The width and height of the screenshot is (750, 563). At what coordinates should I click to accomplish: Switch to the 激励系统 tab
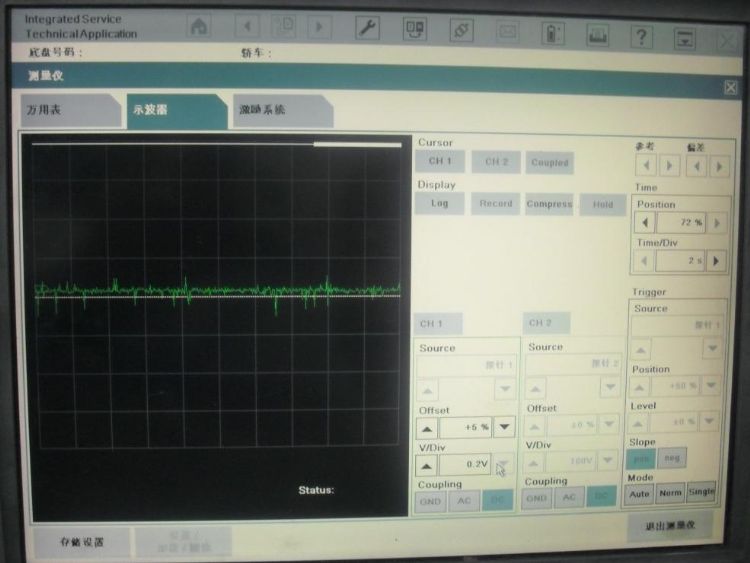(x=283, y=111)
